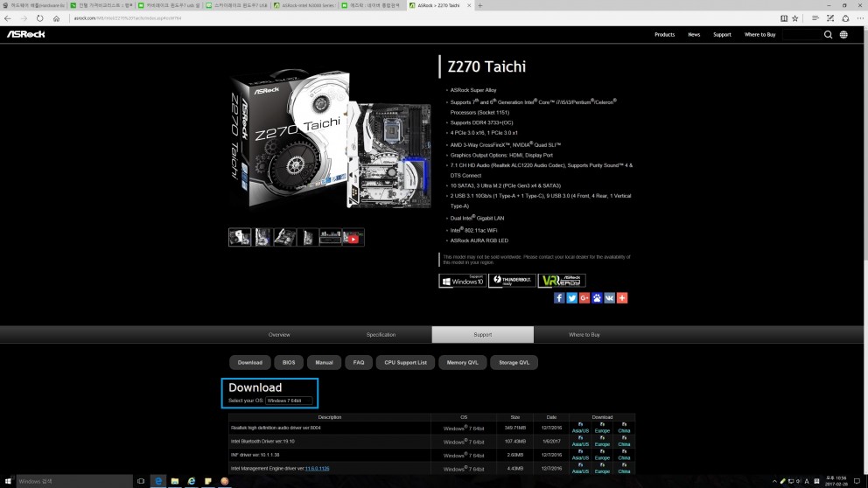The height and width of the screenshot is (488, 868).
Task: Play the product video thumbnail
Action: (353, 237)
